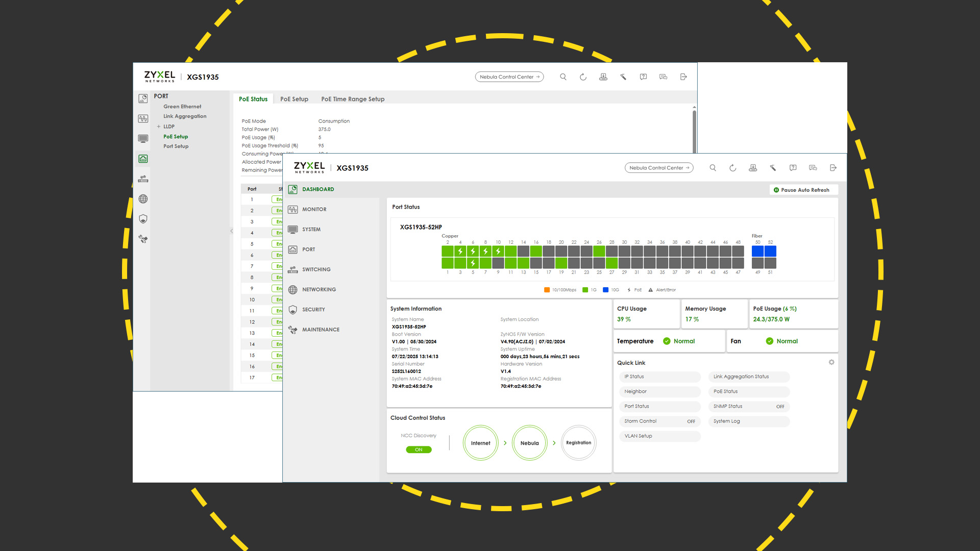Click the Internet circle in Cloud Control Status
The image size is (980, 551).
pyautogui.click(x=480, y=443)
